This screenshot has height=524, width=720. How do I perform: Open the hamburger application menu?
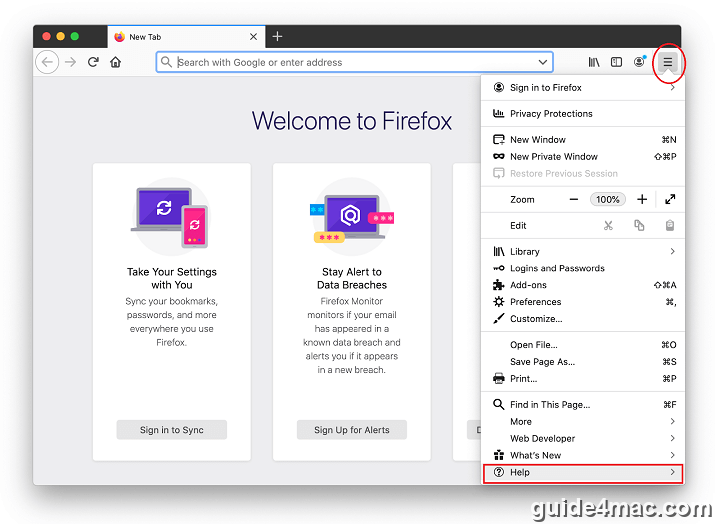tap(668, 62)
